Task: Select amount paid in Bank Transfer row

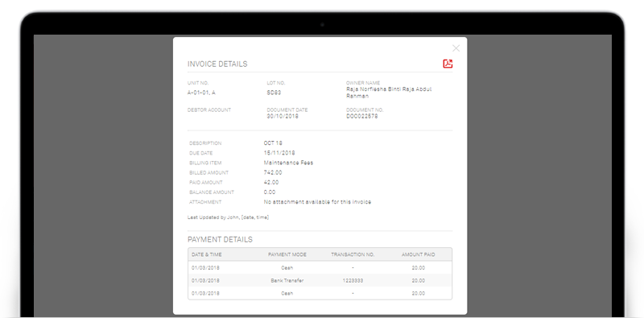Action: [x=418, y=281]
